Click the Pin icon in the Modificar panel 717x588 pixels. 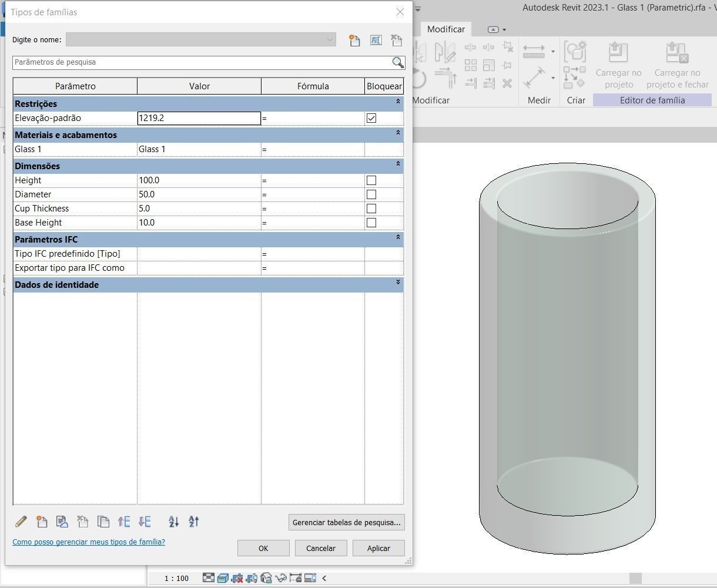coord(507,65)
